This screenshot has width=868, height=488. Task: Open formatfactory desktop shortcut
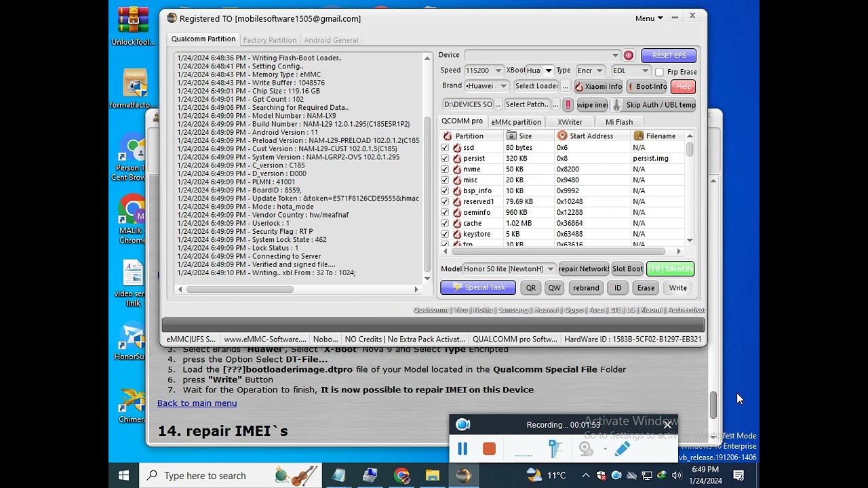[x=133, y=88]
